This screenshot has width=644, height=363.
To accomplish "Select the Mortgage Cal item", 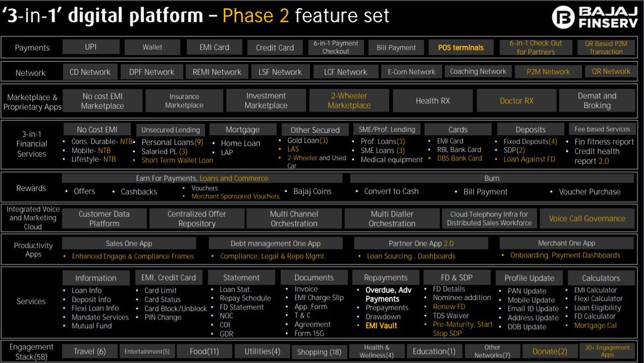I will 596,325.
